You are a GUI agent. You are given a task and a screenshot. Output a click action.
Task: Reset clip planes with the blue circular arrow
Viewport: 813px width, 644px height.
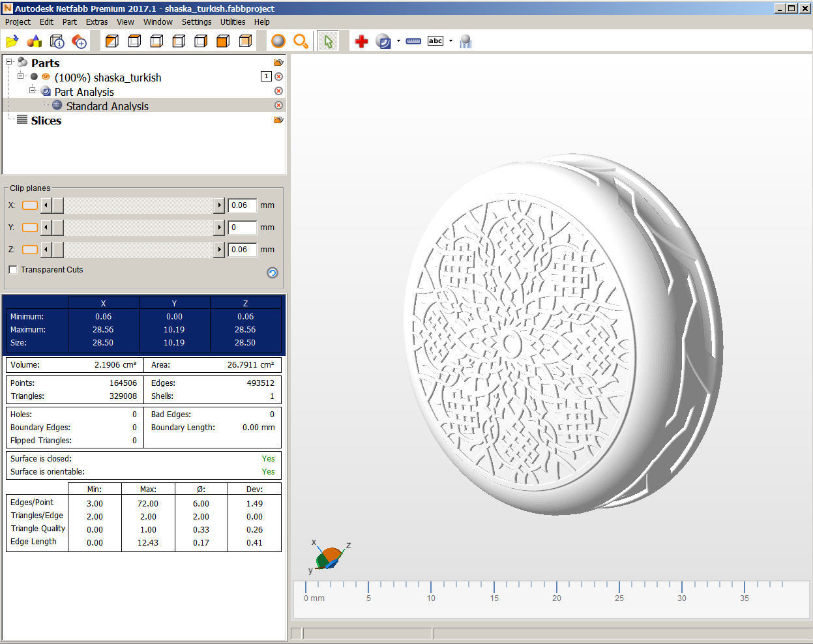click(x=273, y=272)
